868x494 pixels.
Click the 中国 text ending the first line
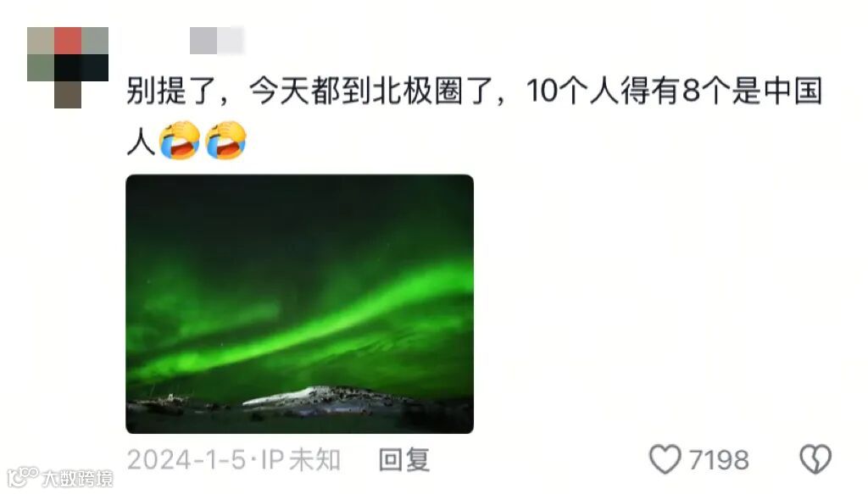[x=793, y=91]
